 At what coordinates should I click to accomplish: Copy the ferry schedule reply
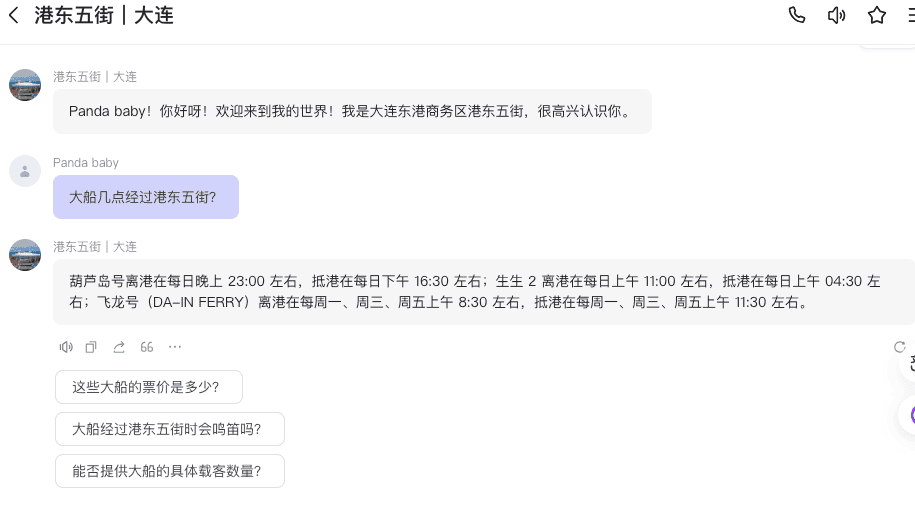click(x=91, y=347)
